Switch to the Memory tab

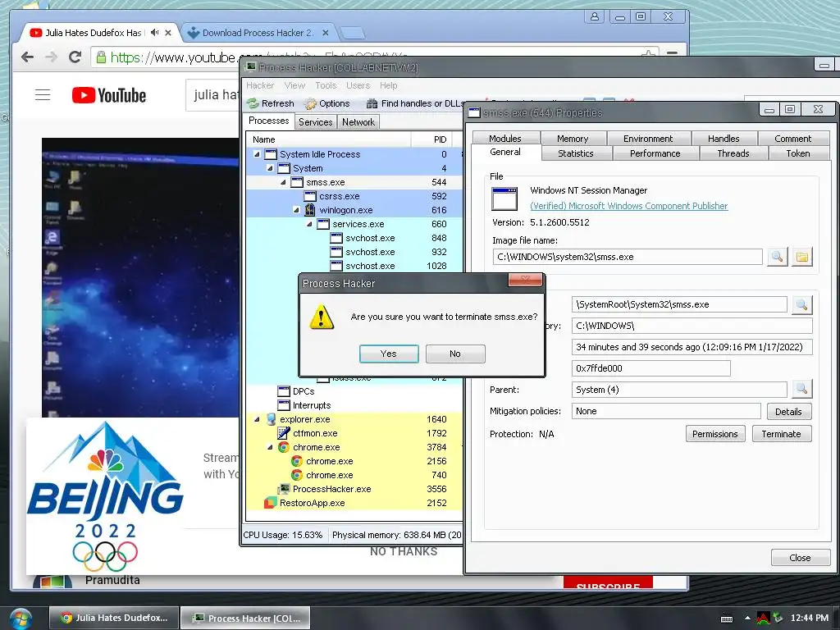573,138
